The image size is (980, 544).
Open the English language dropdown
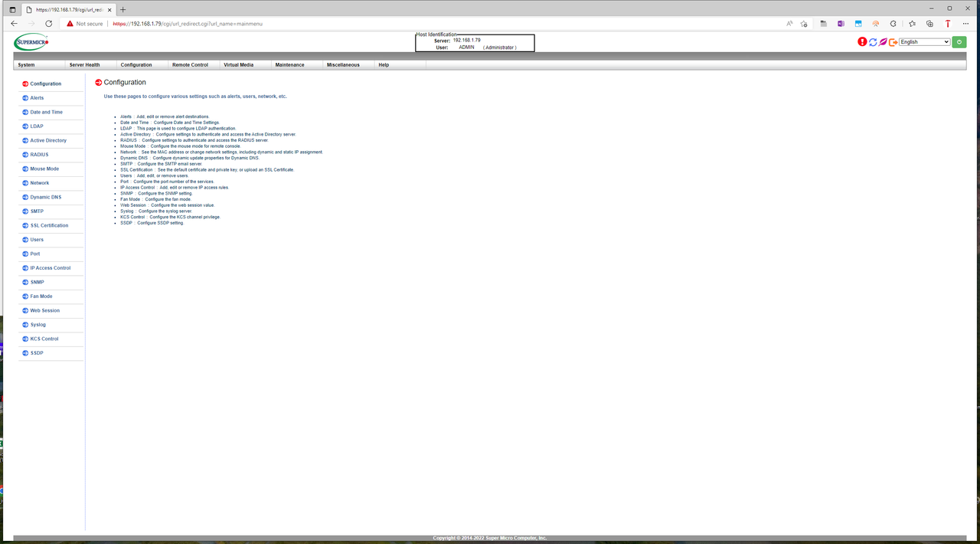click(x=925, y=42)
